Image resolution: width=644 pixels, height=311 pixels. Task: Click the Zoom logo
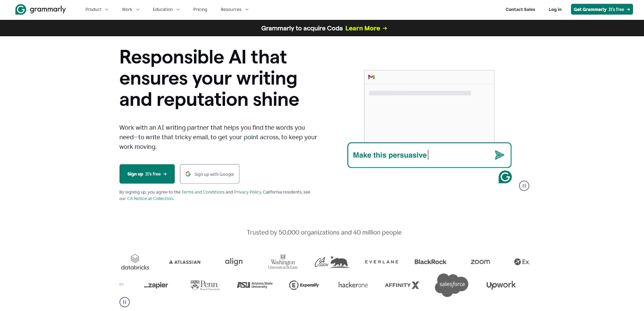coord(480,262)
